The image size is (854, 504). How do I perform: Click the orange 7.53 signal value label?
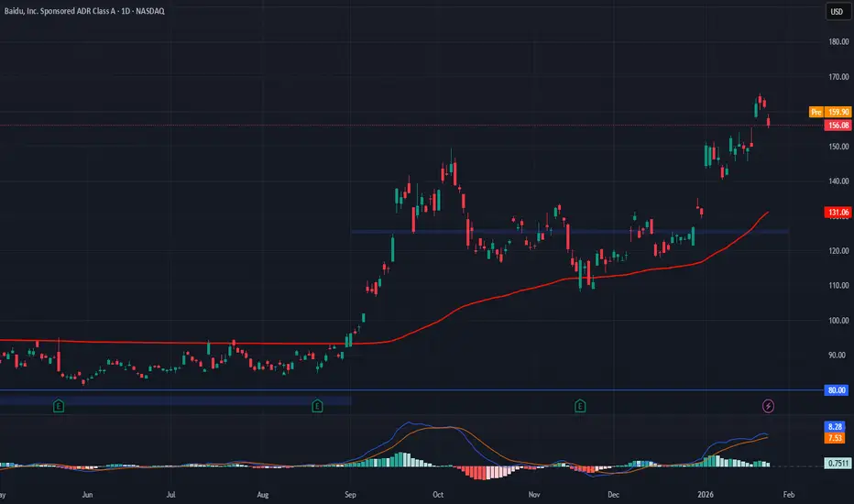[835, 438]
